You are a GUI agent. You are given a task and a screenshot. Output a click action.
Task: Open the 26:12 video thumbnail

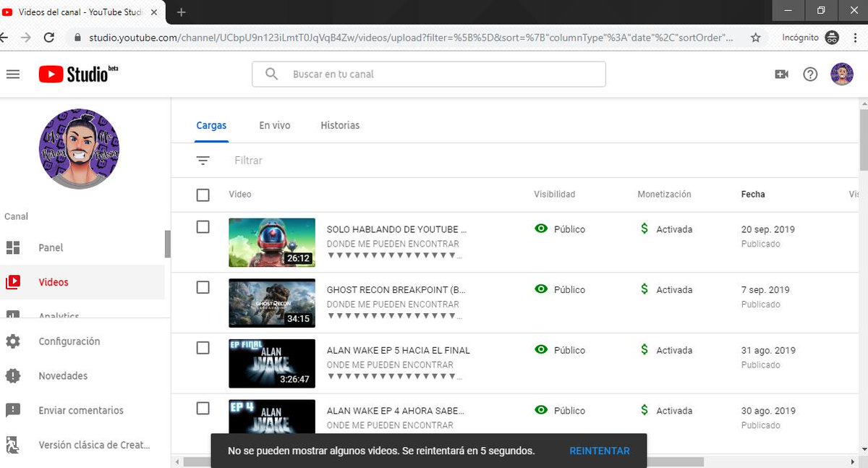click(x=272, y=242)
